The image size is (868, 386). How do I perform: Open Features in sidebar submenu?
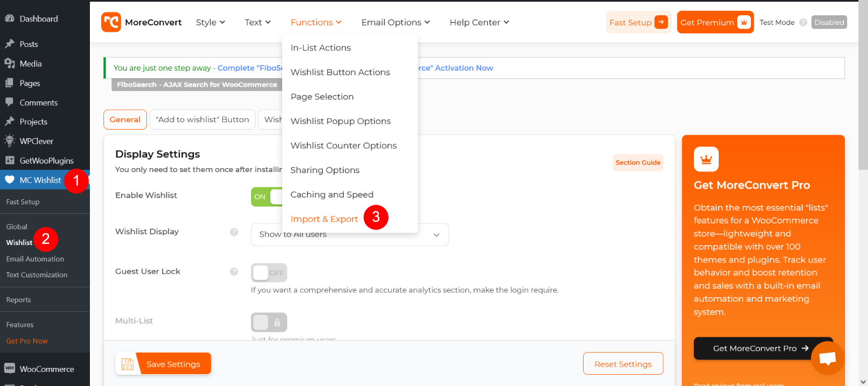tap(20, 324)
